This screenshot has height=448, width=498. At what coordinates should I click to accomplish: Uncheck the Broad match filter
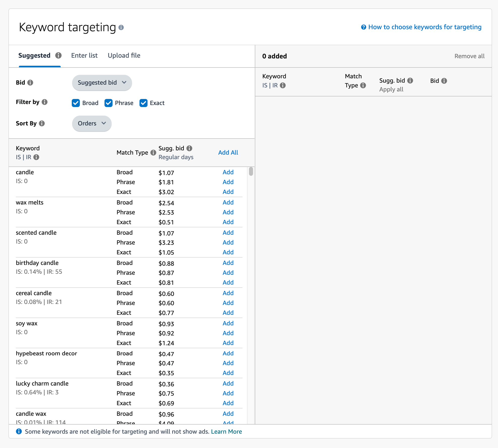tap(76, 103)
